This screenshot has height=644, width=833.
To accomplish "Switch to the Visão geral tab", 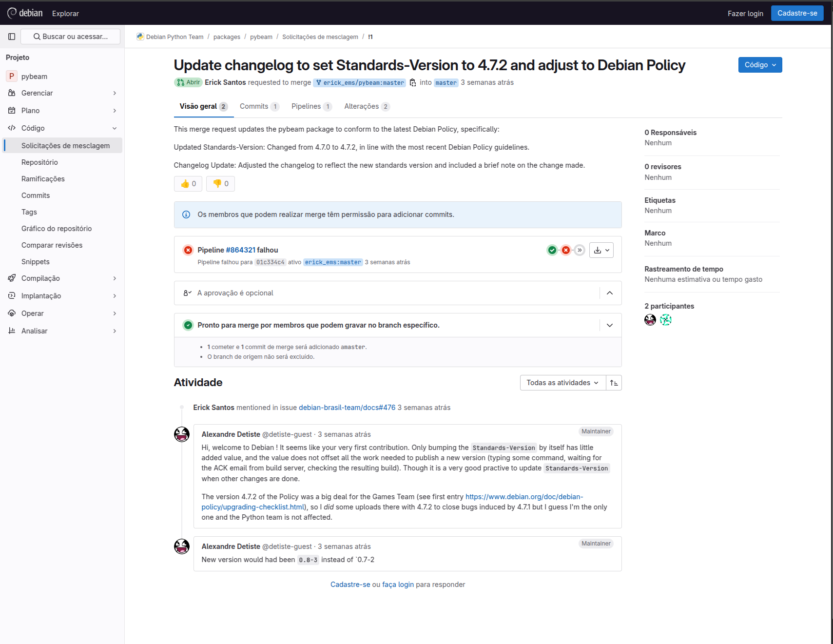I will pyautogui.click(x=204, y=106).
